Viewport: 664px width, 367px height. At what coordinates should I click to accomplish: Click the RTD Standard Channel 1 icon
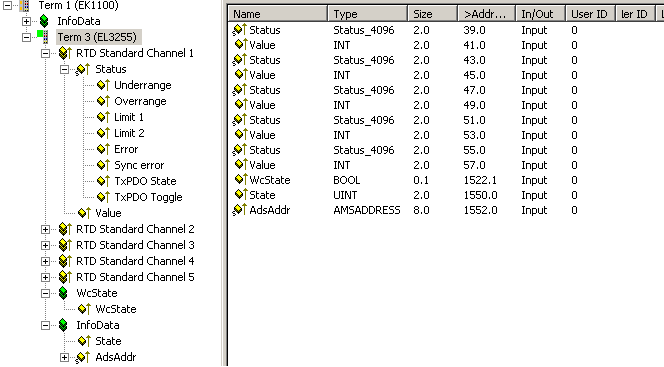[x=65, y=53]
